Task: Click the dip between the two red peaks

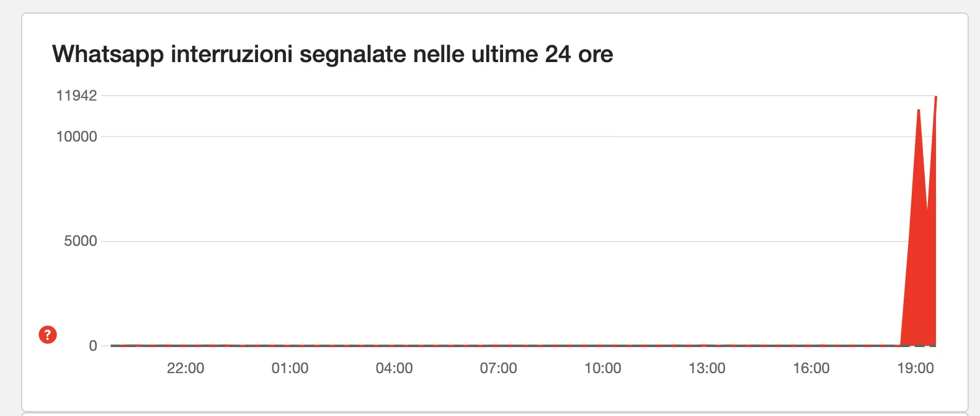Action: [x=927, y=211]
